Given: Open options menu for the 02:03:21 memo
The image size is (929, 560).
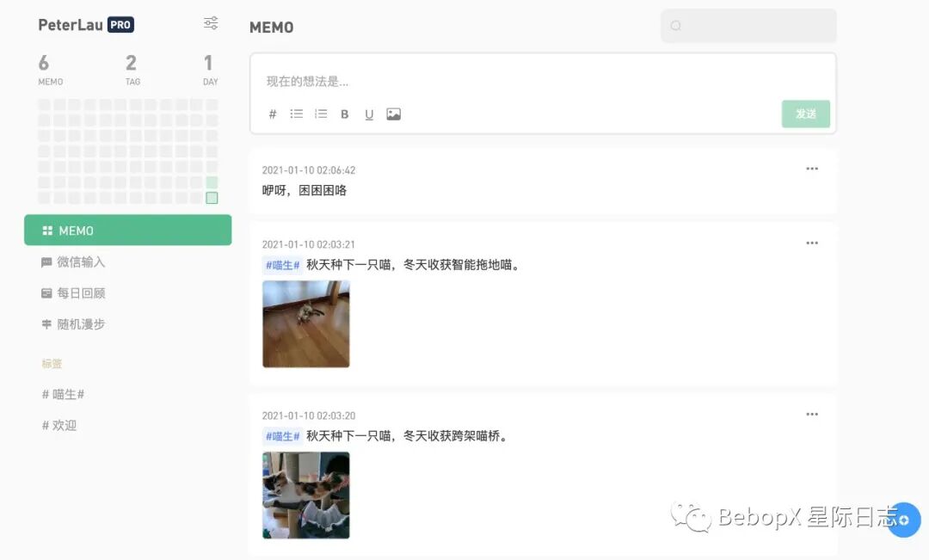Looking at the screenshot, I should [812, 243].
